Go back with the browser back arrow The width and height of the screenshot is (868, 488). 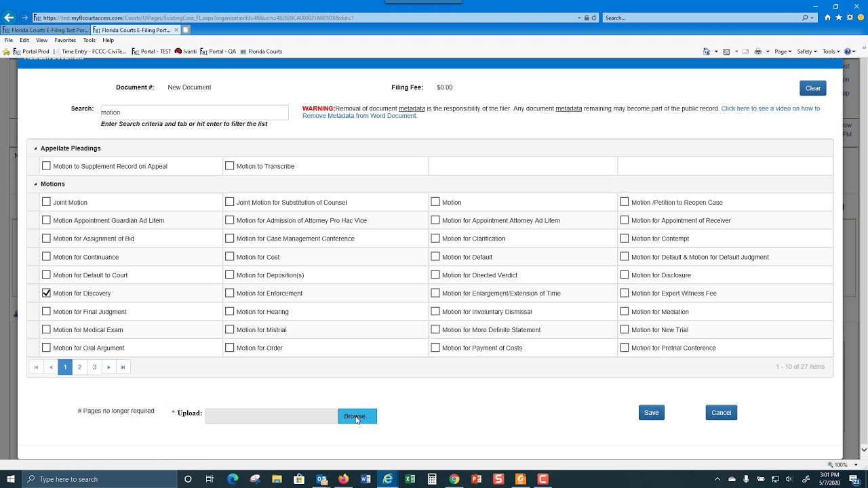pyautogui.click(x=9, y=18)
